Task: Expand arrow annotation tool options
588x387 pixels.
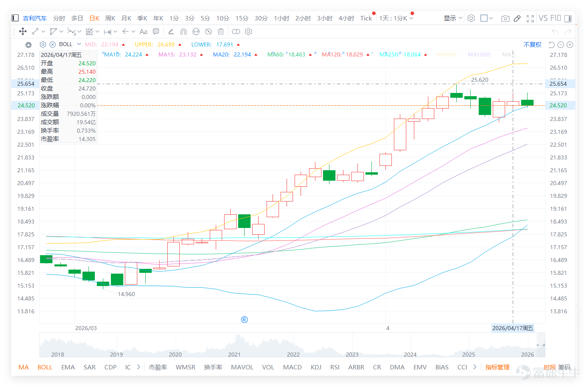Action: point(133,31)
